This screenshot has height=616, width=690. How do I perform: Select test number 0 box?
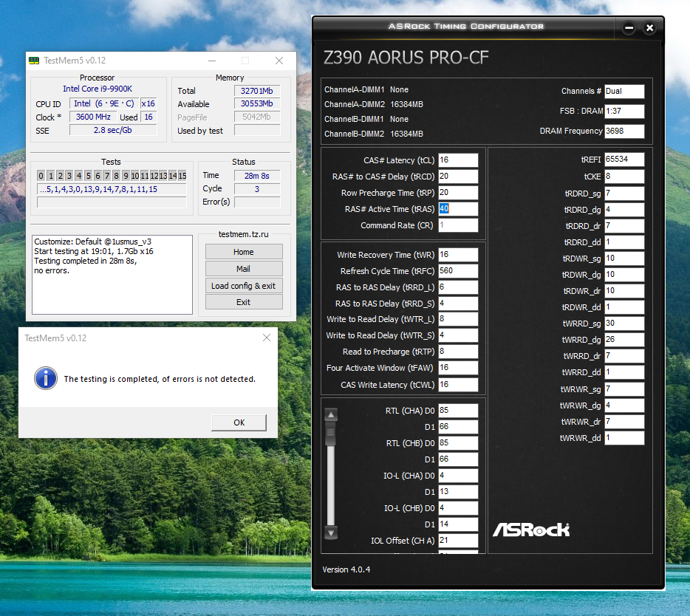(x=41, y=176)
